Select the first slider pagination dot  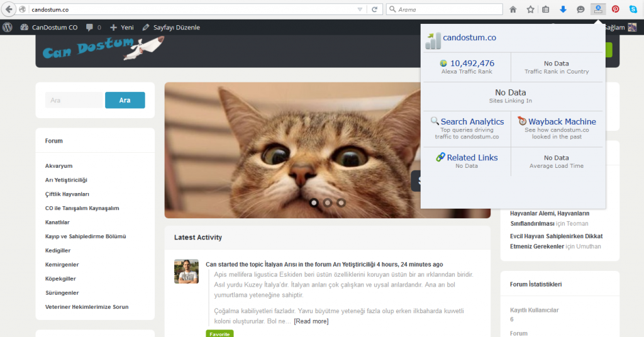pyautogui.click(x=314, y=203)
